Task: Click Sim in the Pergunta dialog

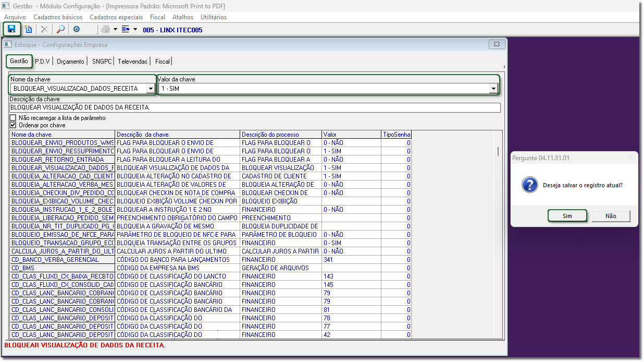Action: [x=567, y=216]
